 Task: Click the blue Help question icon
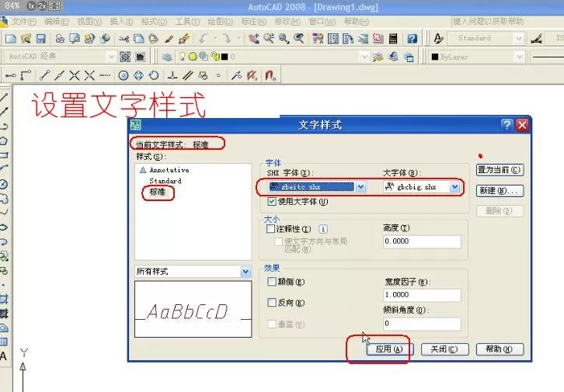(413, 38)
